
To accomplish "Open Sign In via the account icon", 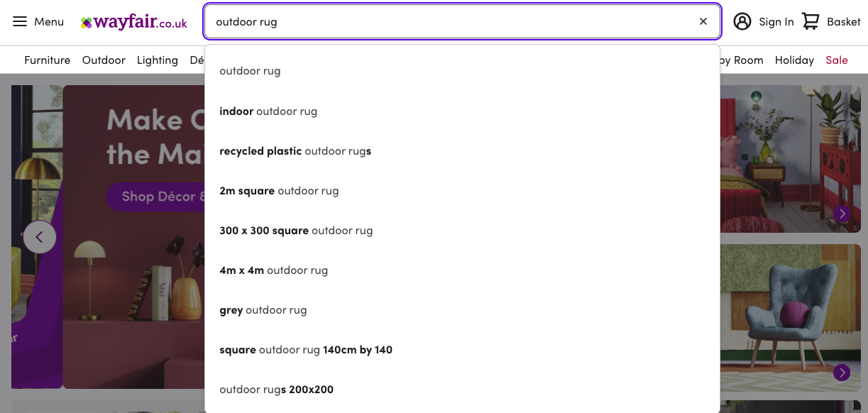I will coord(742,21).
